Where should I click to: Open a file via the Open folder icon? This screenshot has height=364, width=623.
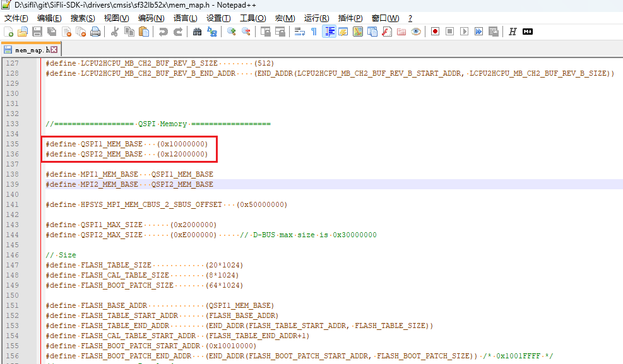point(23,32)
